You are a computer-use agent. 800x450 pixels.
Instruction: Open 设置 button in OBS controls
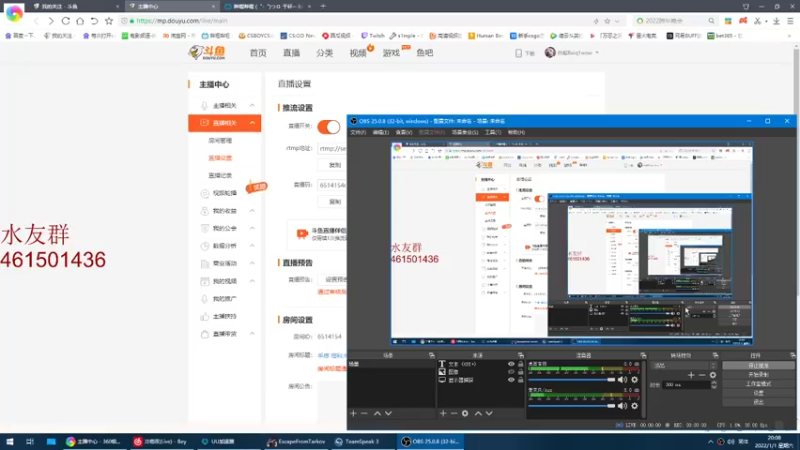pyautogui.click(x=758, y=393)
